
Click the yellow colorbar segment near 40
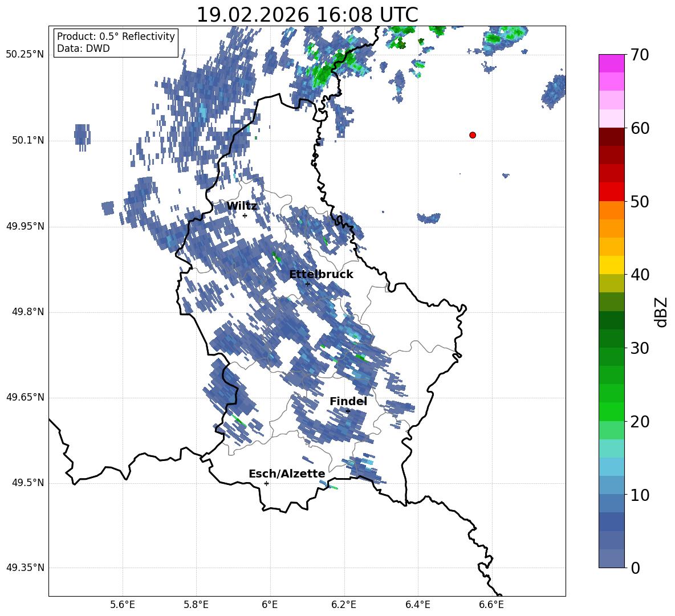coord(611,265)
